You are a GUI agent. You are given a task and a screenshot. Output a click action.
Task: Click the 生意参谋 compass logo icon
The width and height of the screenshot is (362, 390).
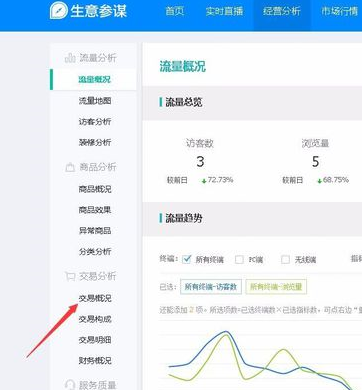(x=59, y=11)
